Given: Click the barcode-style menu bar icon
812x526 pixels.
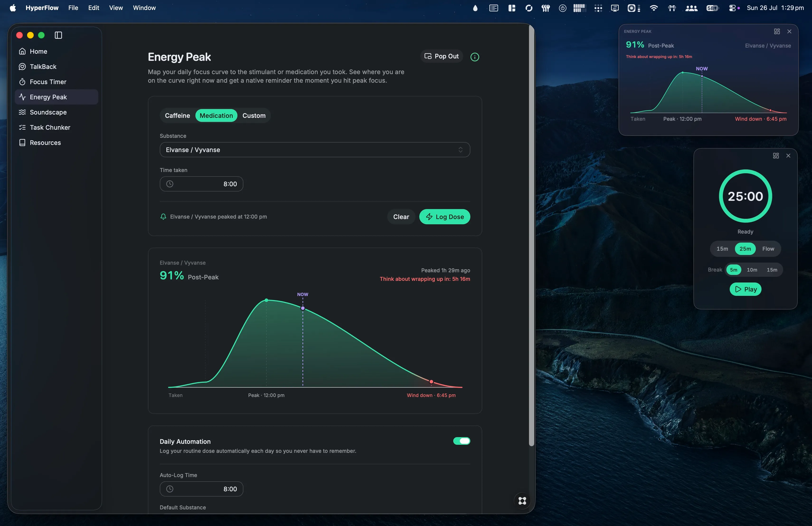Looking at the screenshot, I should [579, 8].
